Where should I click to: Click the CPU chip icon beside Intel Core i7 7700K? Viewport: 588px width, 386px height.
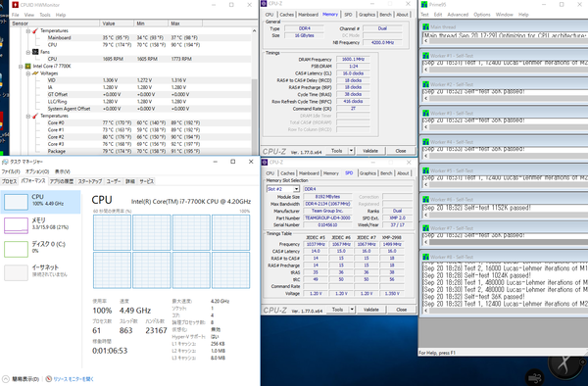[x=27, y=66]
